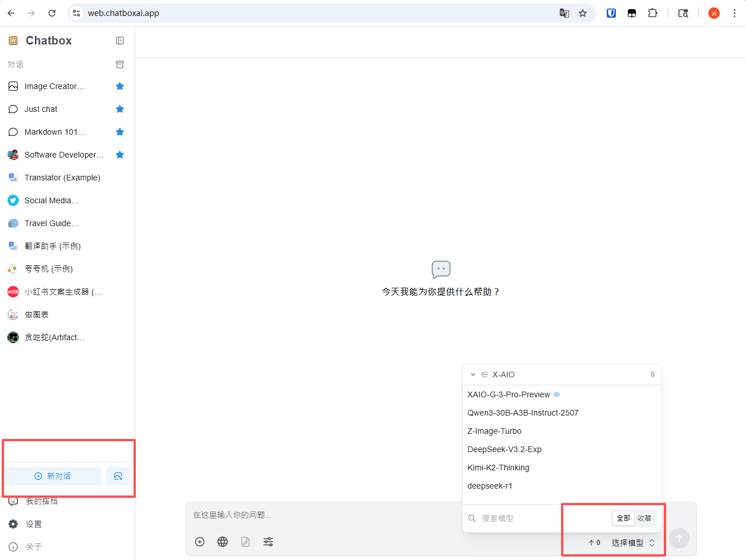Reload the page

pyautogui.click(x=52, y=13)
